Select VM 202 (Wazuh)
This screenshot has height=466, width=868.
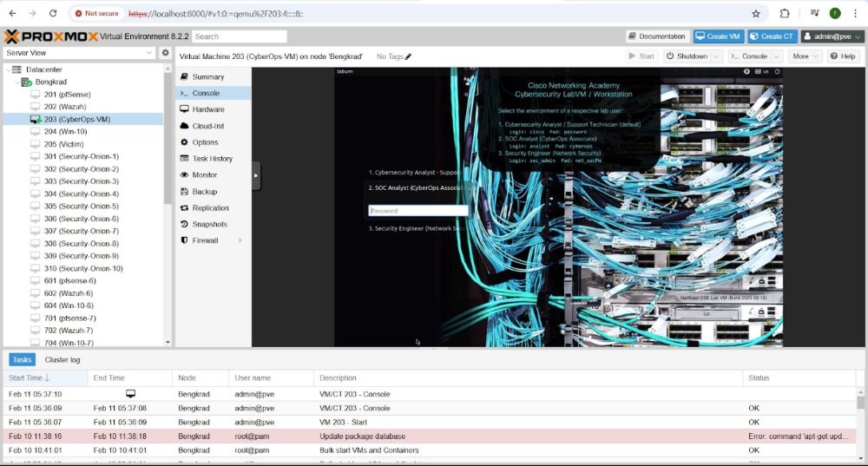click(65, 107)
